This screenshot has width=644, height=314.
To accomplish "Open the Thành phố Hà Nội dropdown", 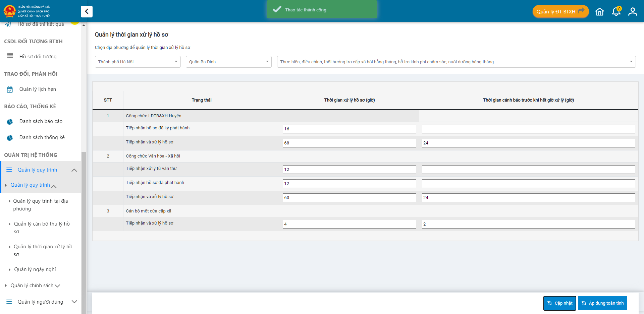I will click(x=138, y=62).
